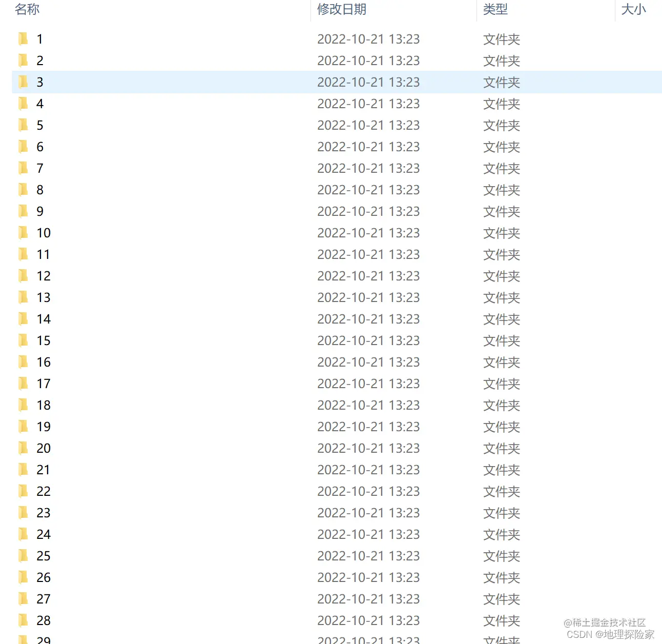The width and height of the screenshot is (662, 644).
Task: Click the 文件夹 type of folder 18
Action: click(x=502, y=406)
